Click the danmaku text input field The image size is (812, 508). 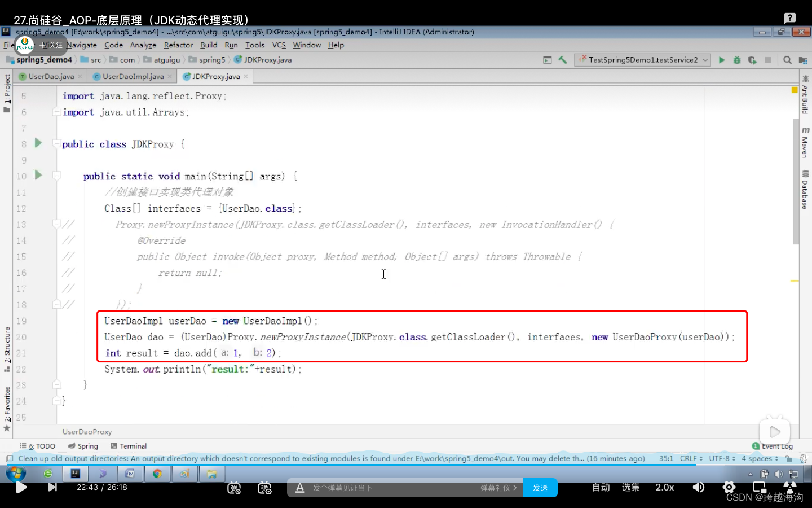(392, 488)
